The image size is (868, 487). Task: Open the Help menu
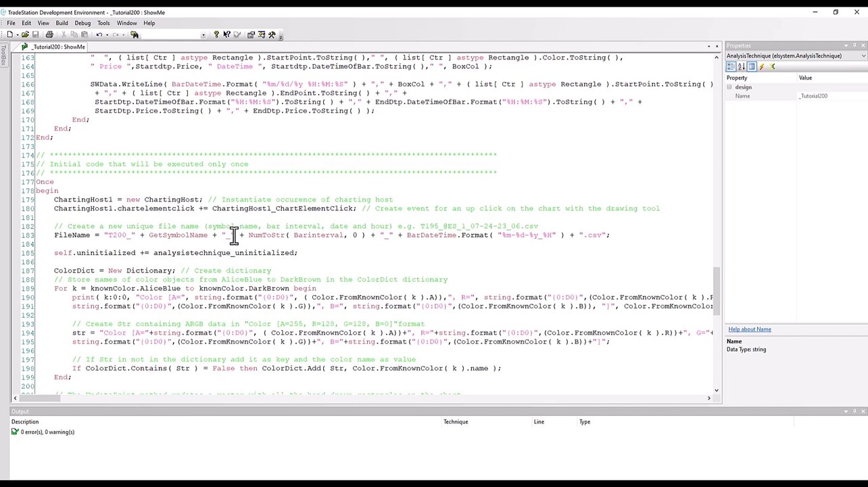tap(149, 23)
